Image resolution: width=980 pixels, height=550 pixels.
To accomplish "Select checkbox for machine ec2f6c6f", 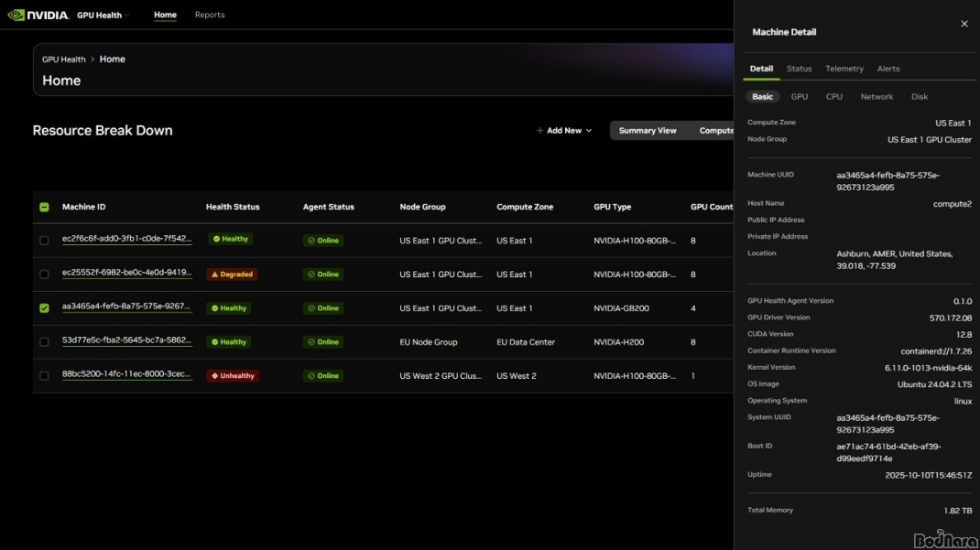I will tap(44, 241).
